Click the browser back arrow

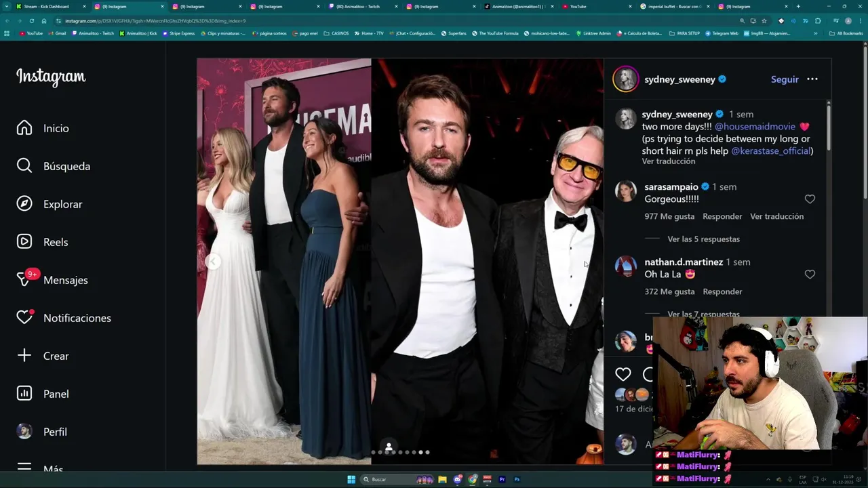[6, 21]
